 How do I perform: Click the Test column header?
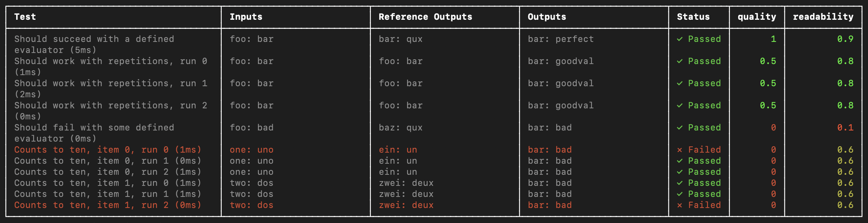click(x=25, y=17)
